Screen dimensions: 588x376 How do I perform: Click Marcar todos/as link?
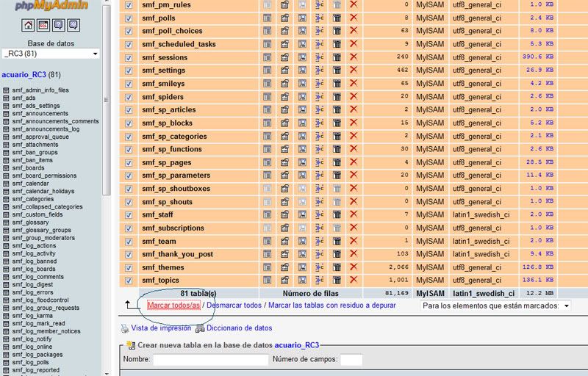tap(173, 305)
